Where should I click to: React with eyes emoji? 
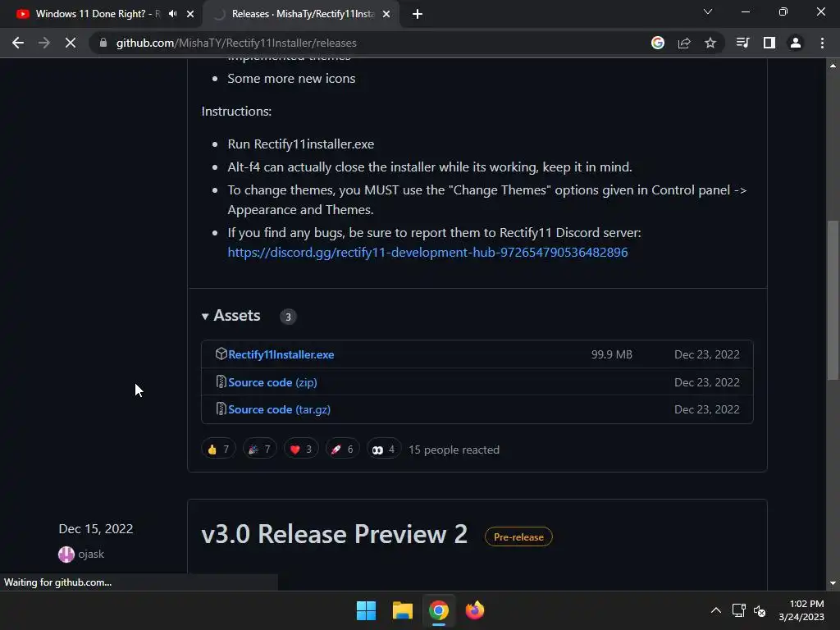click(x=384, y=449)
